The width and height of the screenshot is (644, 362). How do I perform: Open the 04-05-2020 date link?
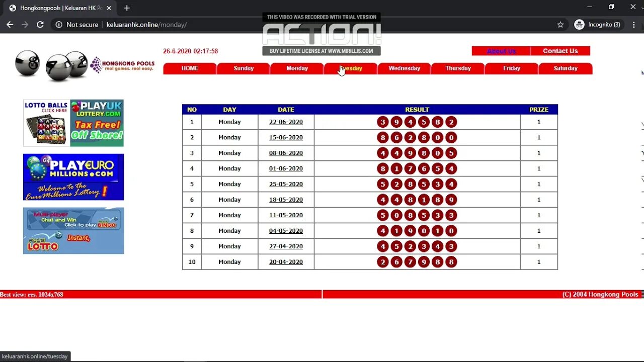286,231
